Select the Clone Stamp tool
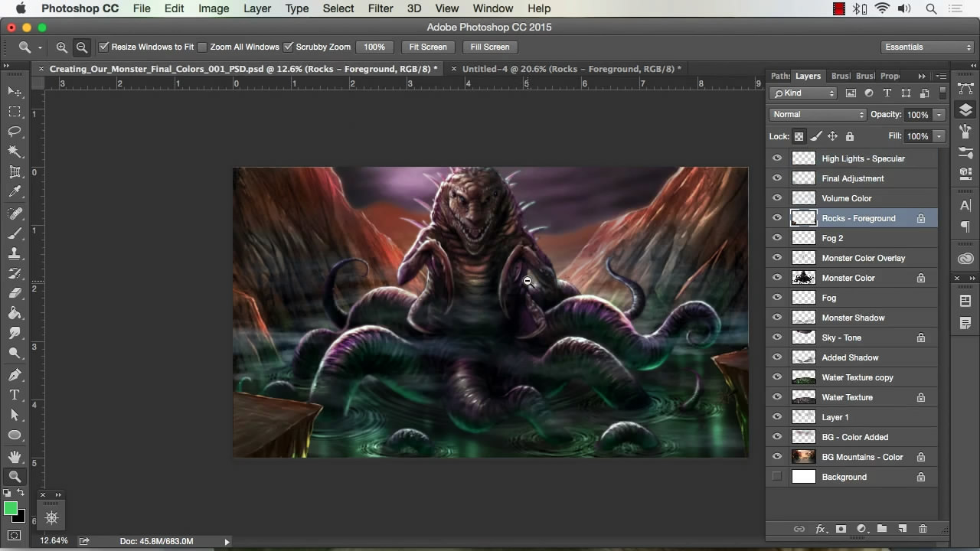980x551 pixels. point(15,253)
